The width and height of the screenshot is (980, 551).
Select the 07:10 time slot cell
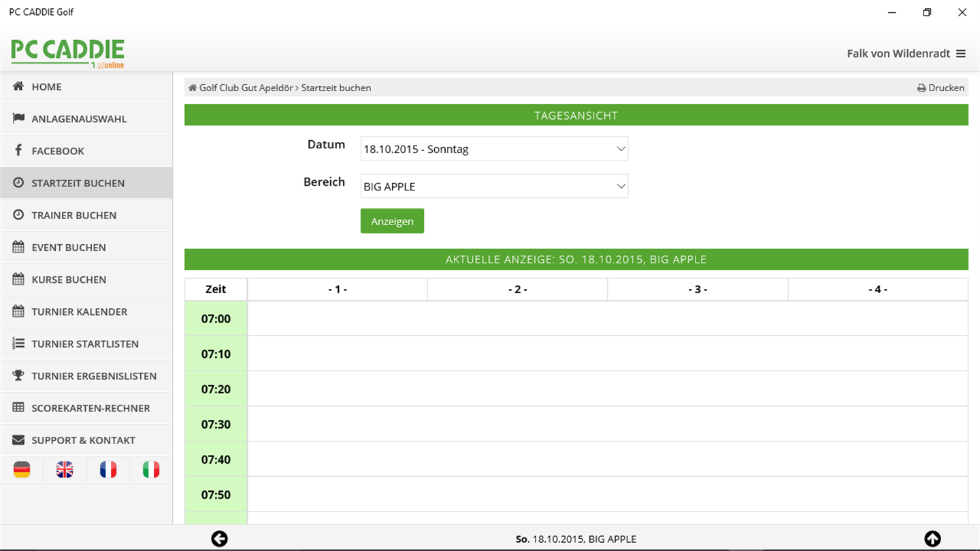click(216, 354)
